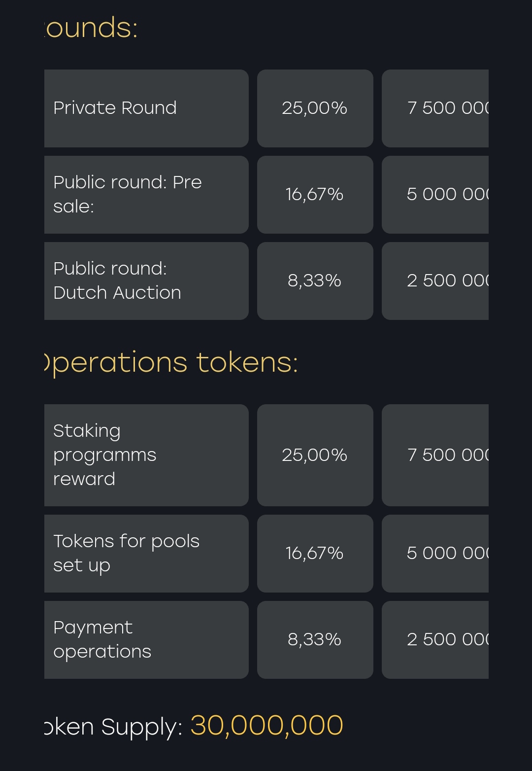Click the Payment operations 8,33% cell

click(x=315, y=640)
